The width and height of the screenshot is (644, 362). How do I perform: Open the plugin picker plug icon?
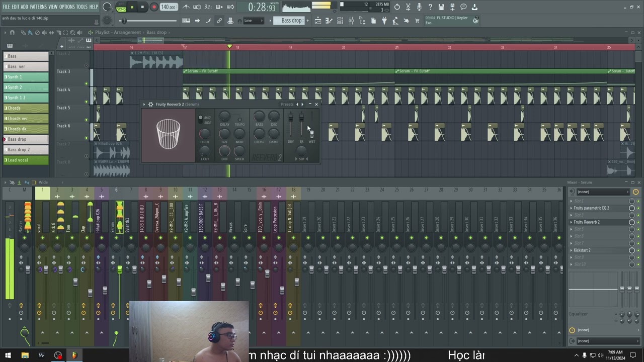tap(384, 21)
